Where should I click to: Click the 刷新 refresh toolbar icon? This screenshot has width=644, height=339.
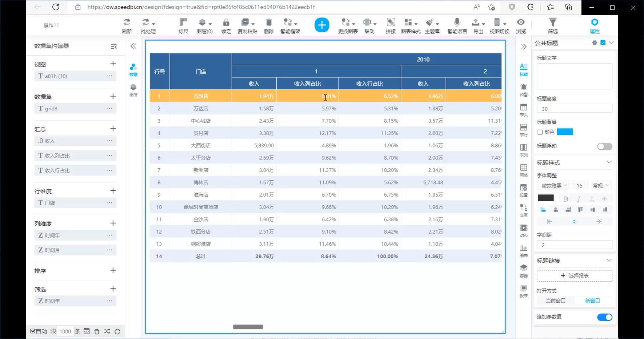point(127,25)
